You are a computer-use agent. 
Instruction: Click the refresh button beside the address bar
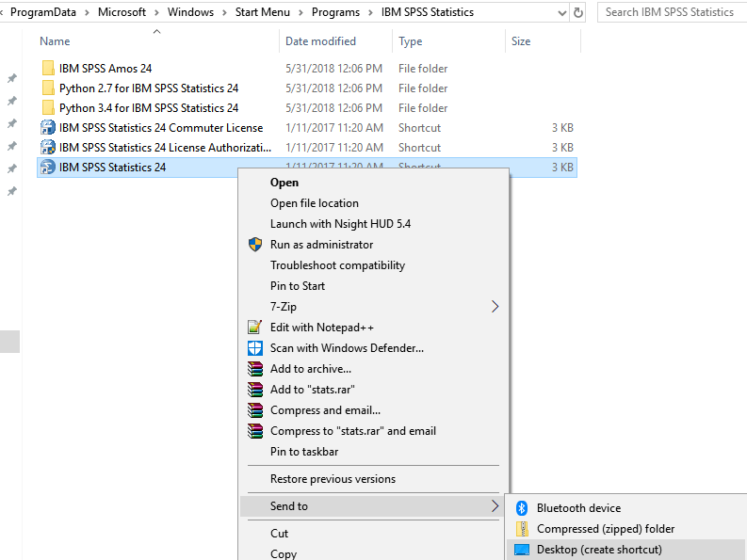[578, 12]
